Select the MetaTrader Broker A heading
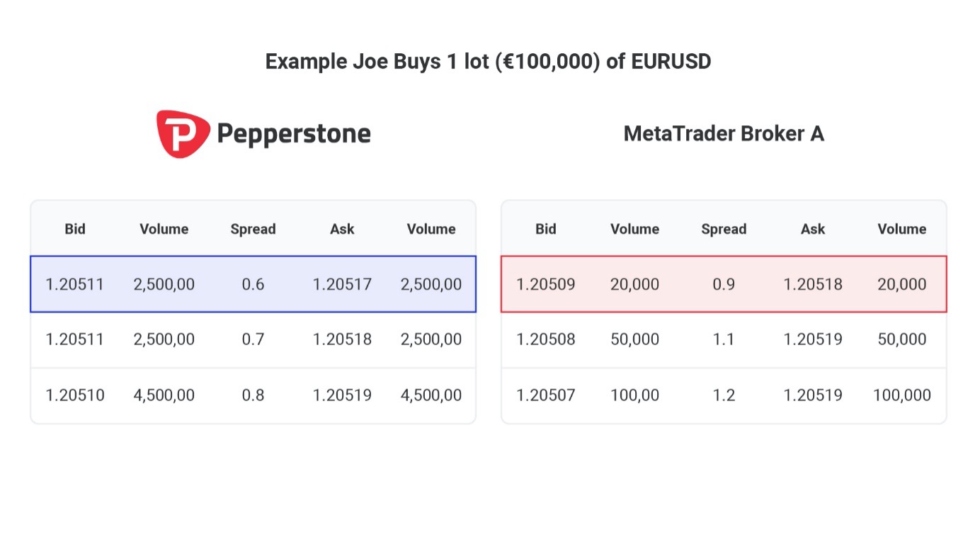Viewport: 980px width, 552px height. tap(724, 133)
